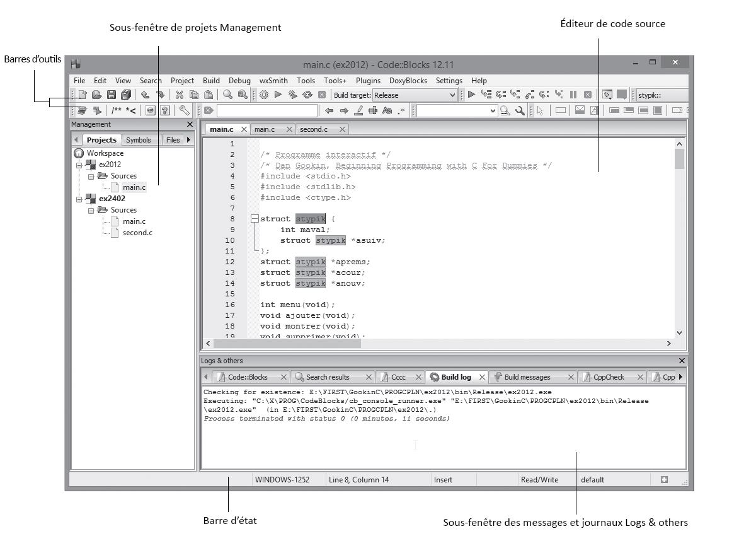The image size is (756, 536).
Task: Fold the struct stypik code block
Action: point(254,219)
